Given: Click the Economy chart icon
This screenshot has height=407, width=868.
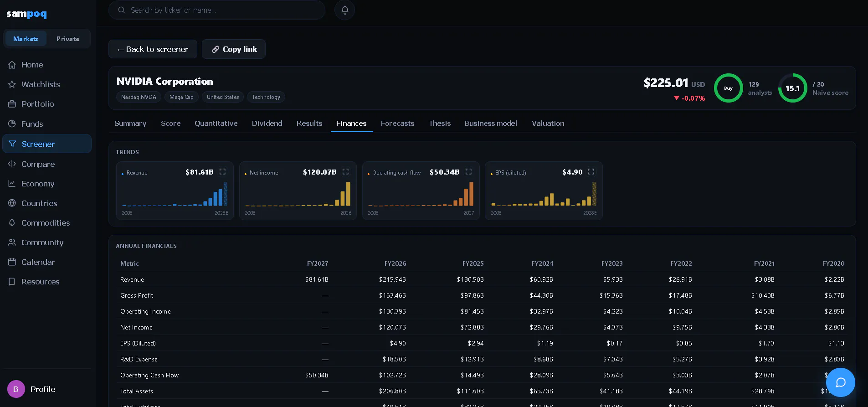Looking at the screenshot, I should tap(12, 184).
